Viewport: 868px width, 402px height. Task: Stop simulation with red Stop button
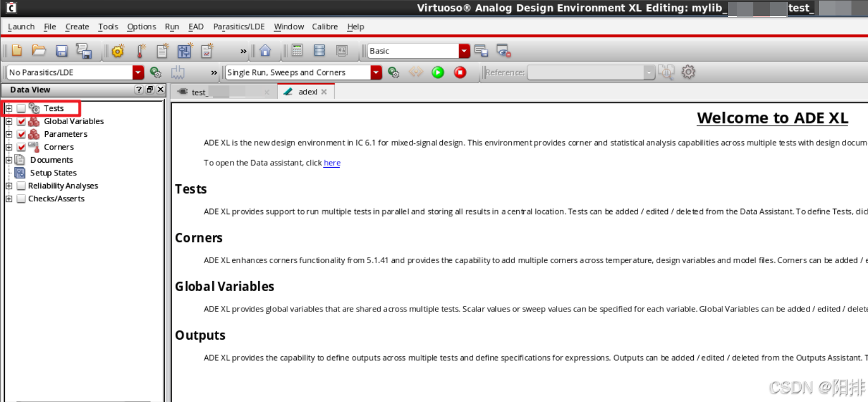coord(460,72)
